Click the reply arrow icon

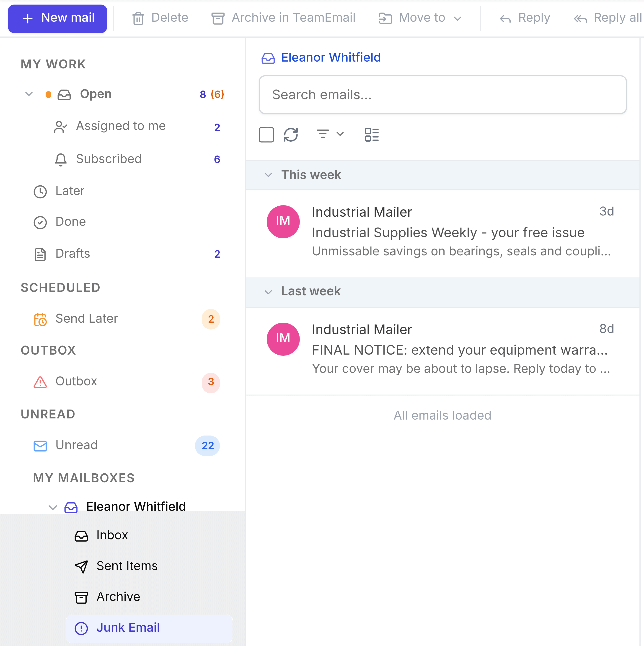pos(505,19)
